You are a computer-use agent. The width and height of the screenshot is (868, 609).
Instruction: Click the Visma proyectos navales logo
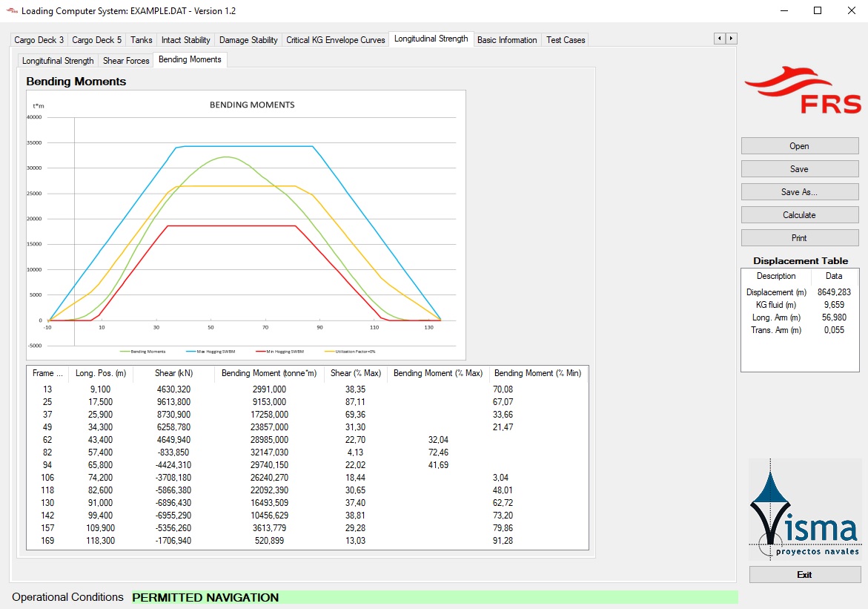[x=805, y=508]
